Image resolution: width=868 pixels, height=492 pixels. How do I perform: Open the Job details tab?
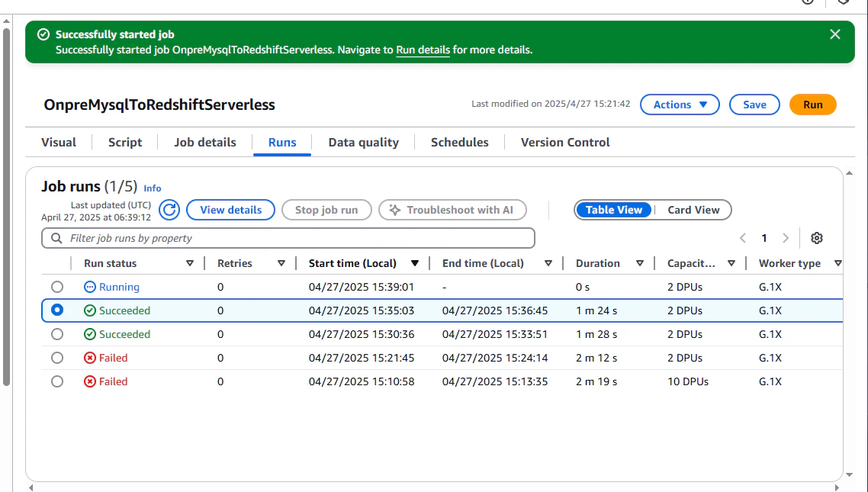[205, 142]
